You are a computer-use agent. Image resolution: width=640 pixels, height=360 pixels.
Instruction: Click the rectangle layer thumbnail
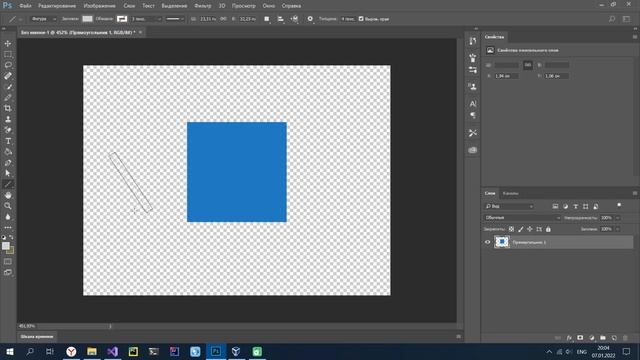click(x=502, y=242)
